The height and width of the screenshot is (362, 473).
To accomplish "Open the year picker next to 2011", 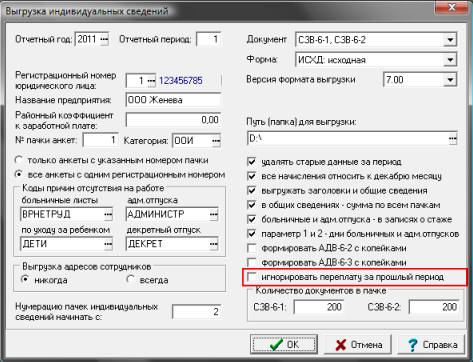I will (104, 40).
